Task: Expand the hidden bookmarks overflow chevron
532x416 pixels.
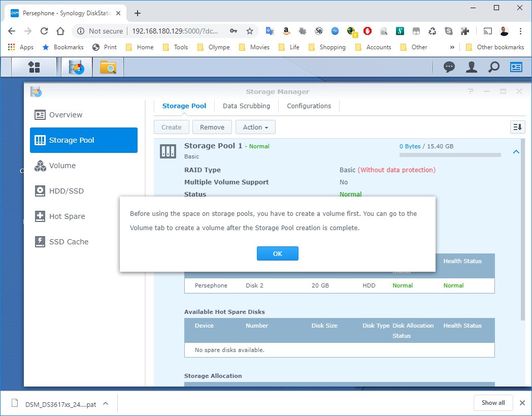Action: click(x=452, y=47)
